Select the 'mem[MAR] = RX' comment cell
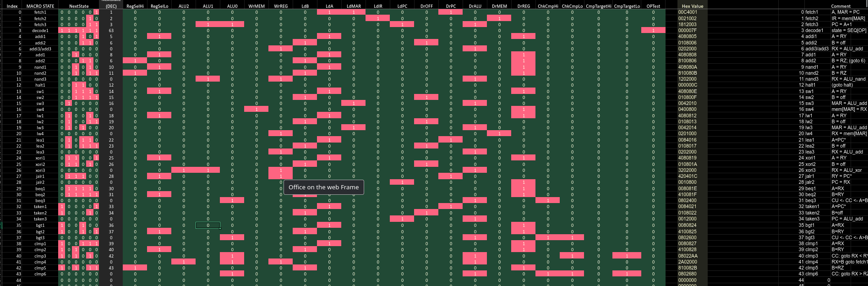The image size is (868, 286). pyautogui.click(x=849, y=110)
